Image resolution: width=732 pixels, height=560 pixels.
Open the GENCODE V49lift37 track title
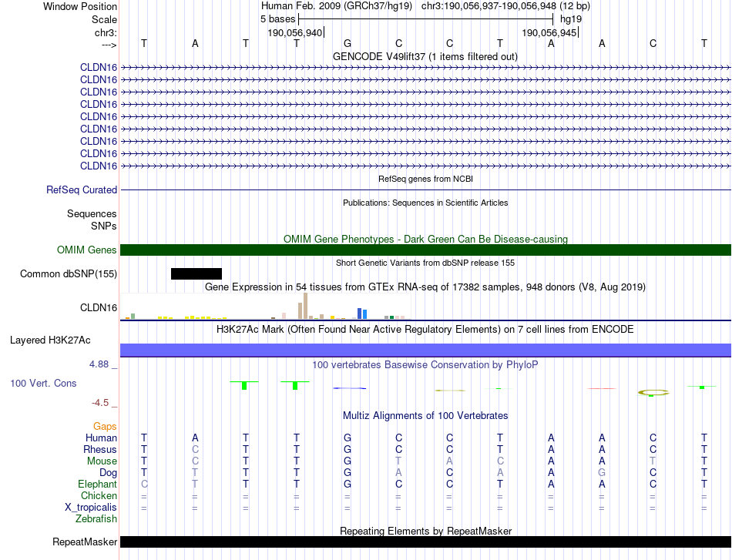[425, 56]
